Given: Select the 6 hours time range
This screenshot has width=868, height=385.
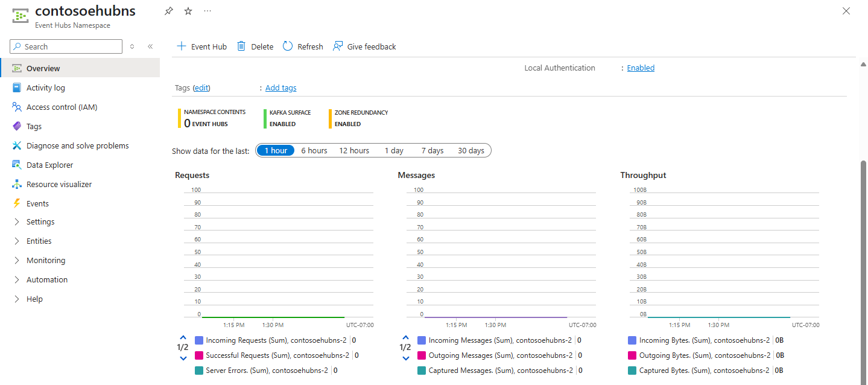Looking at the screenshot, I should coord(314,150).
